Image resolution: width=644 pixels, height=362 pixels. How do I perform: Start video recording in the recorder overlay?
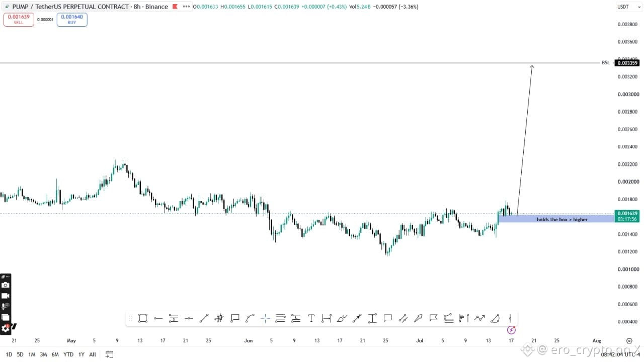[6, 296]
